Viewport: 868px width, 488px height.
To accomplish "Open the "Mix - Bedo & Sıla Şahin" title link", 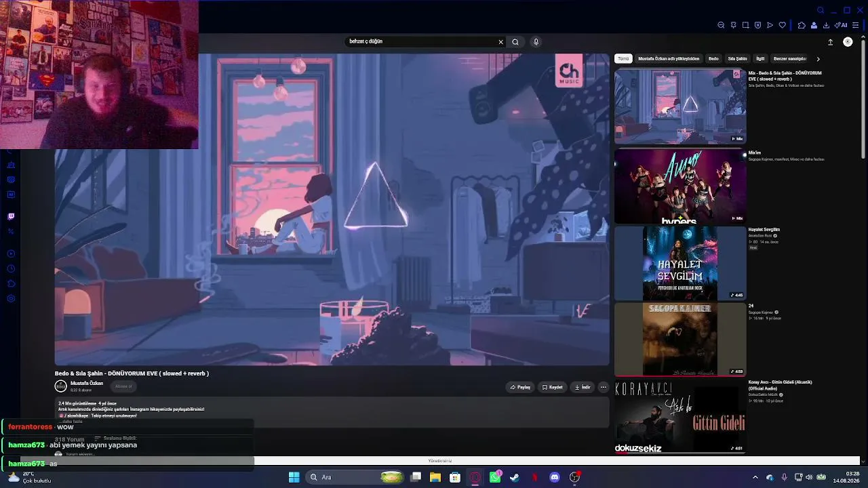I will point(785,76).
